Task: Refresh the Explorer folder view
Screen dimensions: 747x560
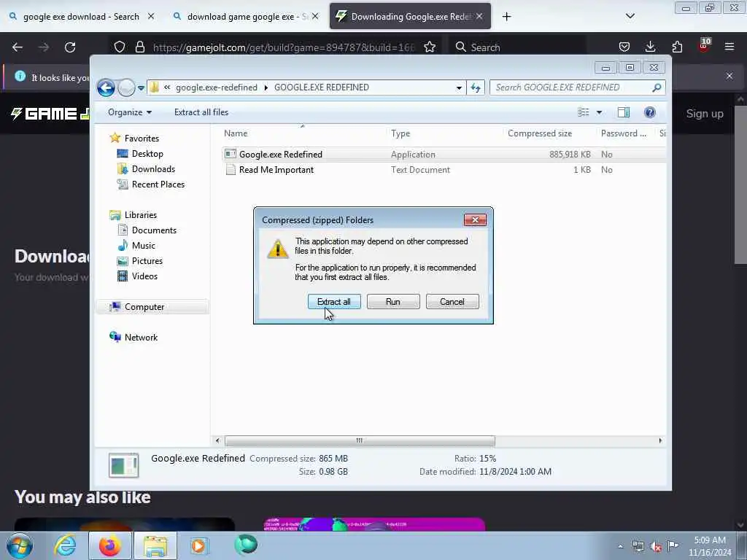Action: click(x=476, y=87)
